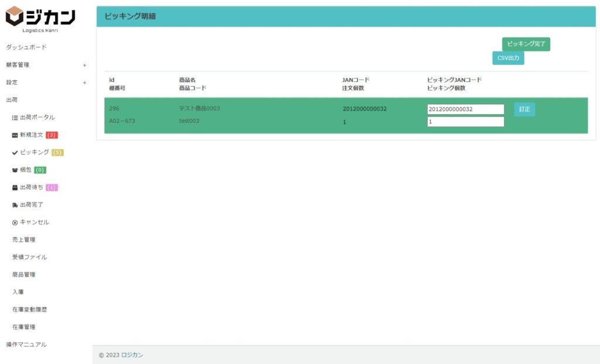This screenshot has width=600, height=364.
Task: Open the ダッシュボード menu item
Action: [x=26, y=47]
